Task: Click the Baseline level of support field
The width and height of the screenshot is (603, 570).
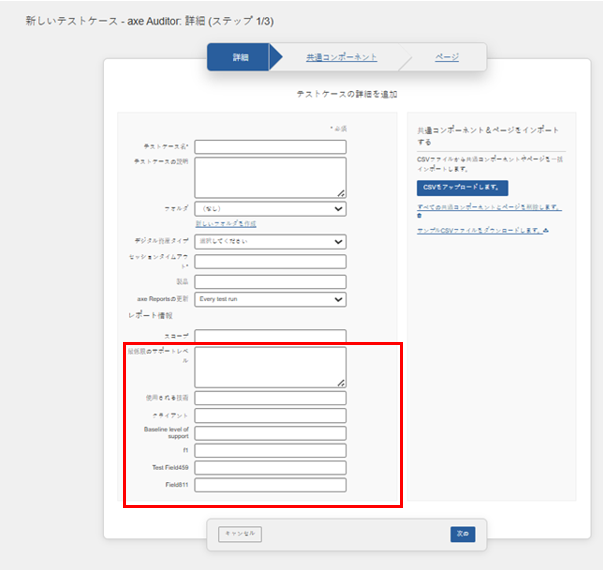Action: click(270, 432)
